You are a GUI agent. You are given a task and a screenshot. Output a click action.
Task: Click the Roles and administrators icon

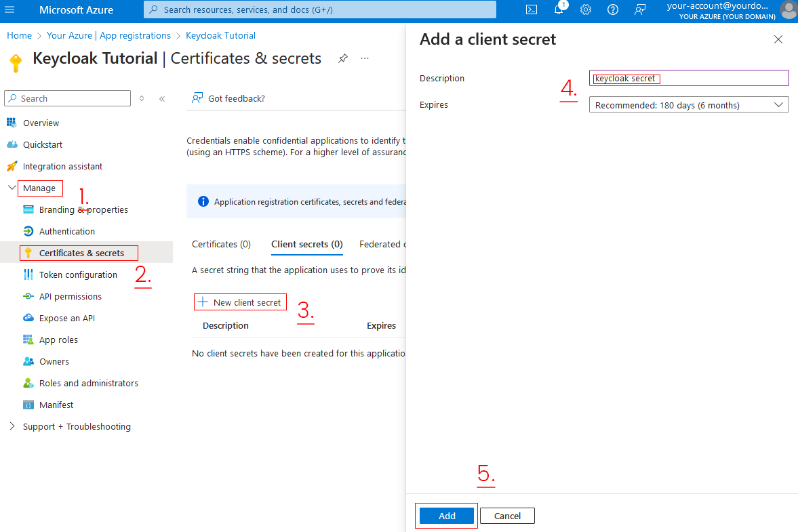click(x=28, y=383)
